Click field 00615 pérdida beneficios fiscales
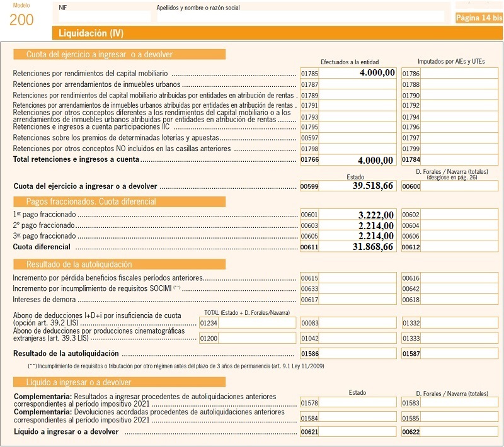Screen dimensions: 504x447 [x=357, y=278]
